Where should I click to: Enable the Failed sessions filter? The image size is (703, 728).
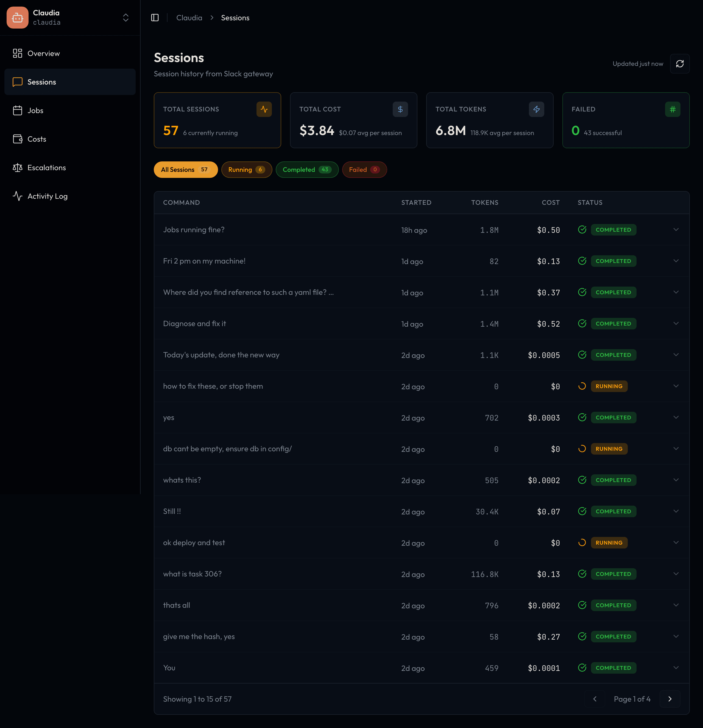point(364,169)
